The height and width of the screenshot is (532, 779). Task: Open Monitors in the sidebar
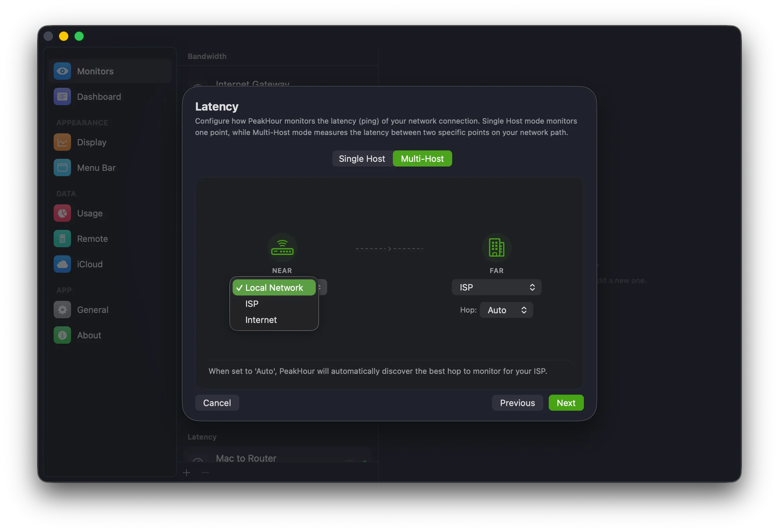110,71
